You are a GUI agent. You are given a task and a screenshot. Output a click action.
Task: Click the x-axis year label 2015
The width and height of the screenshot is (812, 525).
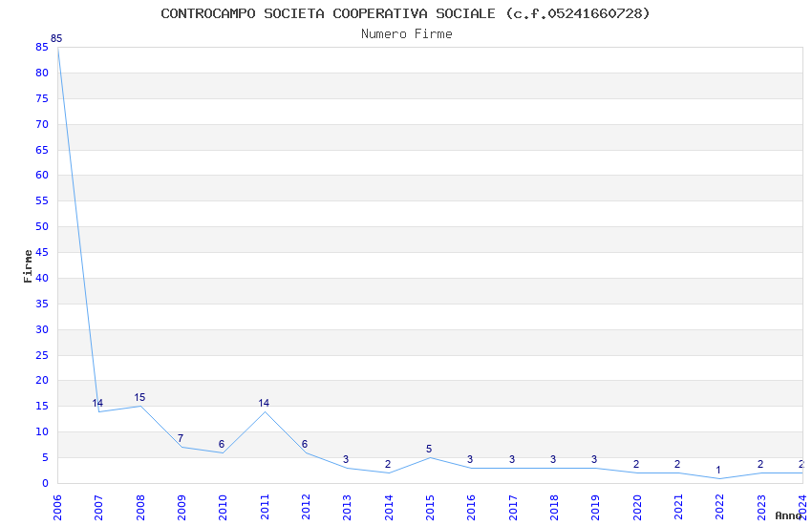(430, 508)
